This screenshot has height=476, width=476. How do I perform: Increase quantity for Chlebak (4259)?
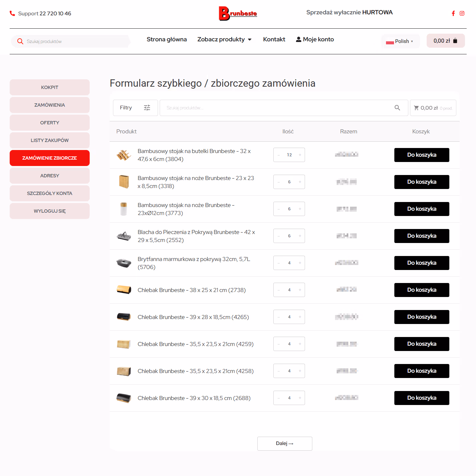[300, 344]
